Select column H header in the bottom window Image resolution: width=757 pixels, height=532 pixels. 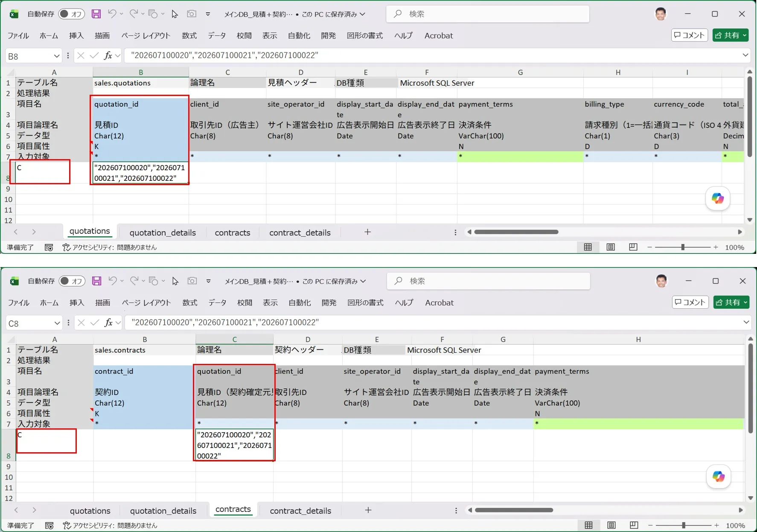(638, 339)
